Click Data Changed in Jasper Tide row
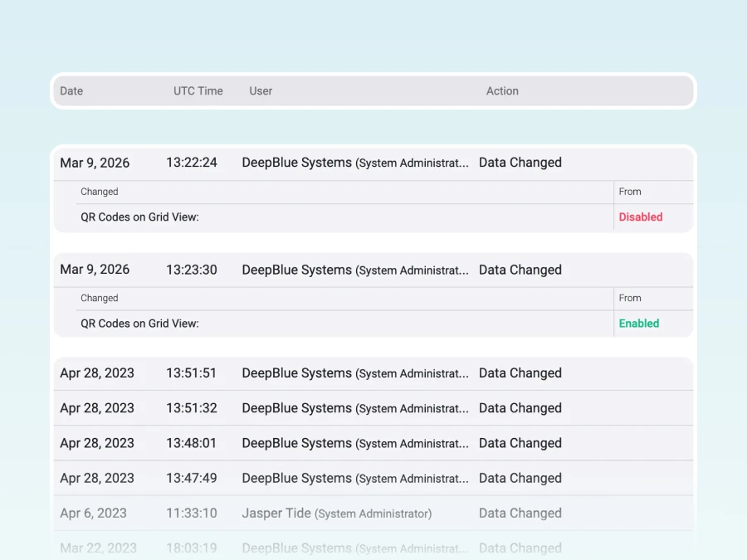 click(520, 514)
